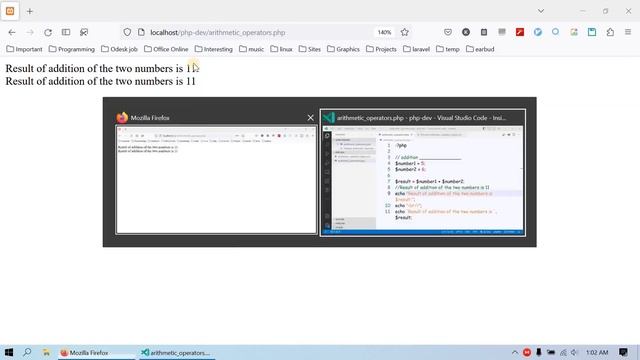The image size is (640, 360).
Task: Close the Mozilla Firefox switcher entry
Action: point(311,118)
